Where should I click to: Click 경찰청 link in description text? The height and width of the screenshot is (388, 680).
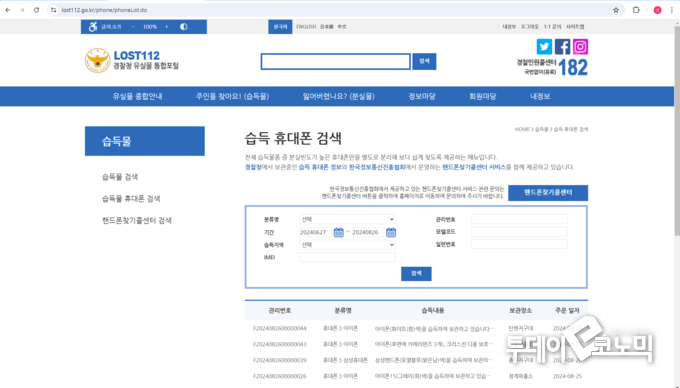tap(253, 167)
